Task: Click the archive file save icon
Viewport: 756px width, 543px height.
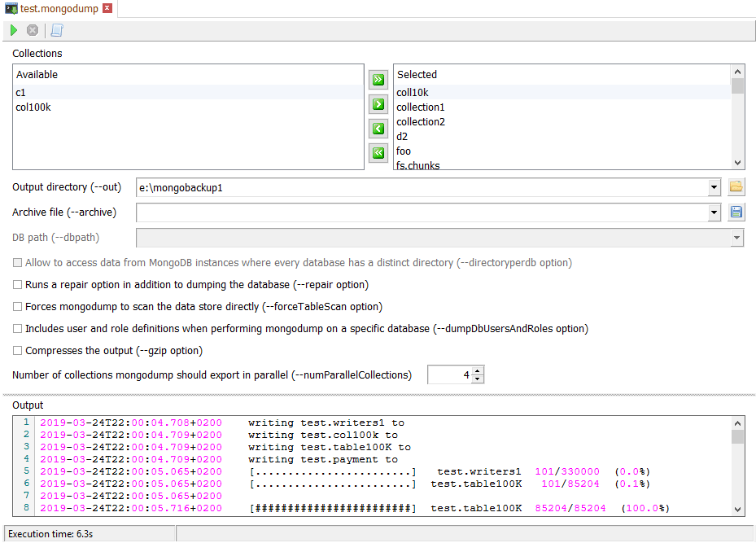Action: pos(736,212)
